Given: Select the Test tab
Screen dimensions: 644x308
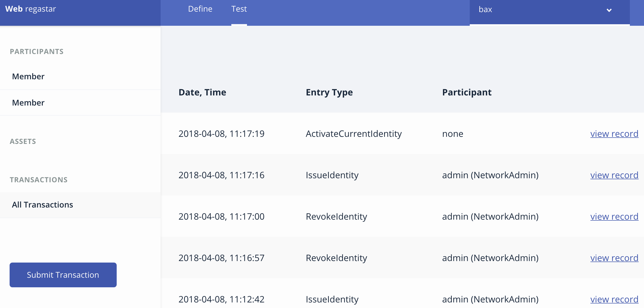Looking at the screenshot, I should coord(239,9).
